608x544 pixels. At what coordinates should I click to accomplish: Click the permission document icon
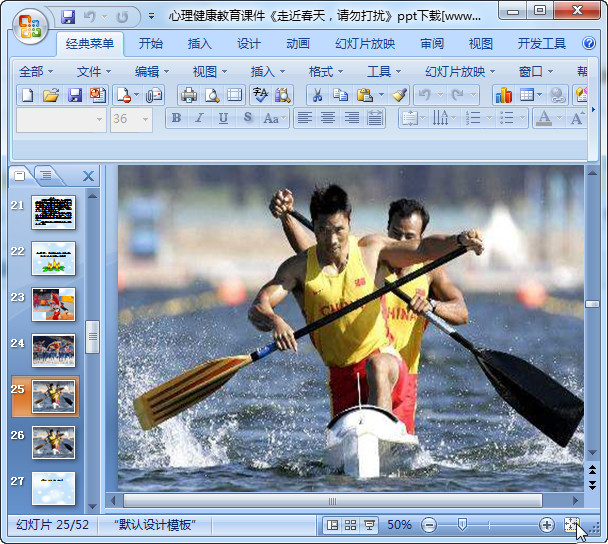click(x=124, y=95)
